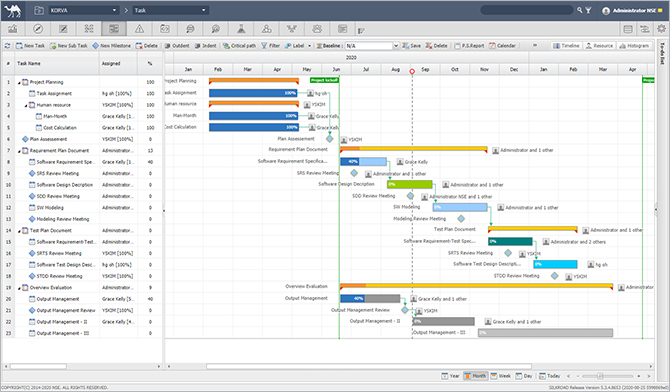
Task: Switch time scale to Week
Action: point(501,376)
